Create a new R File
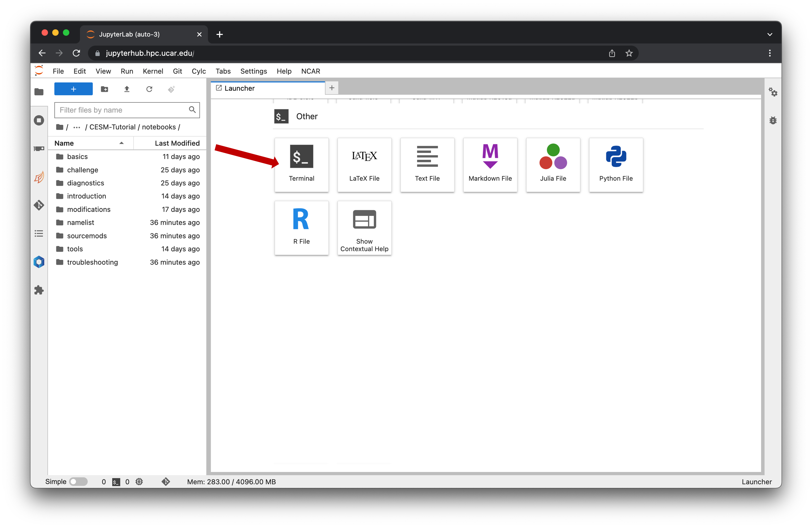This screenshot has width=812, height=528. [x=301, y=228]
